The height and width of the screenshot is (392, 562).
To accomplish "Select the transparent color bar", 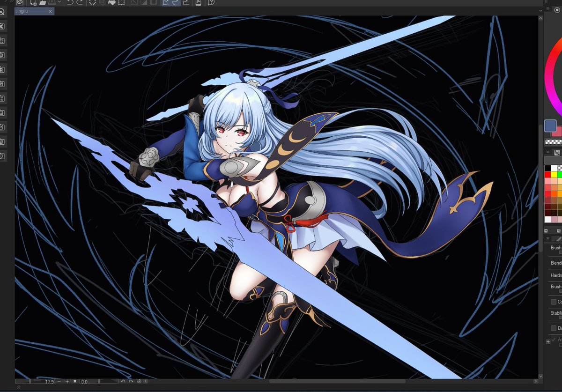I will click(554, 141).
